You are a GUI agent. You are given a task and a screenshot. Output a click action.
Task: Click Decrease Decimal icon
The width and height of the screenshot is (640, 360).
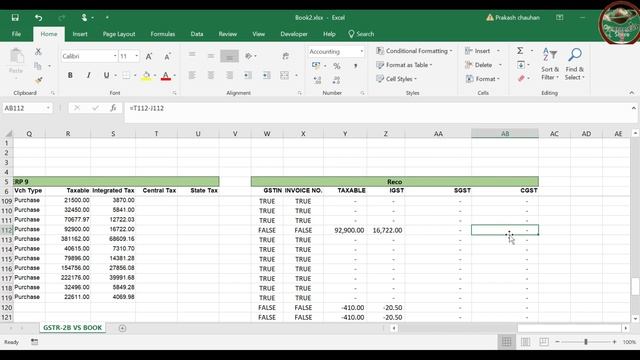[x=336, y=80]
